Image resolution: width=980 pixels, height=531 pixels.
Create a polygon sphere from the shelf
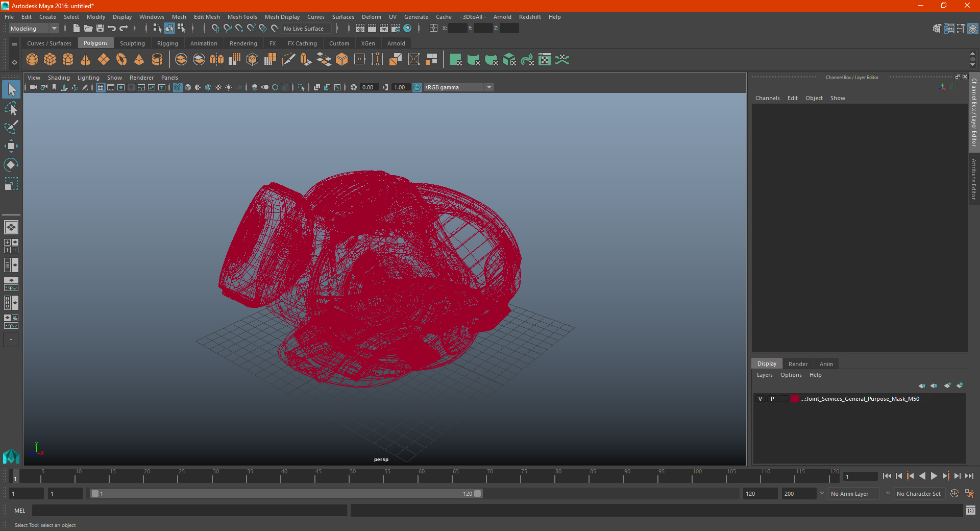[32, 60]
